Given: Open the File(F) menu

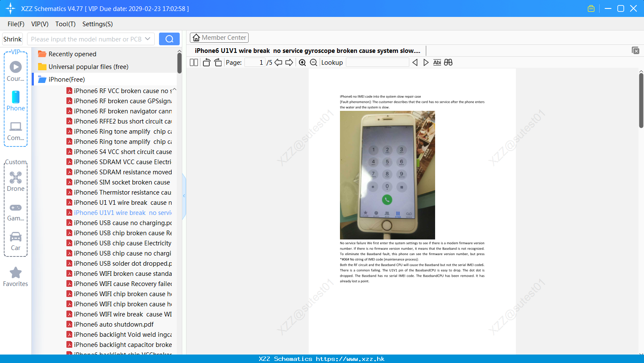Looking at the screenshot, I should click(x=16, y=24).
